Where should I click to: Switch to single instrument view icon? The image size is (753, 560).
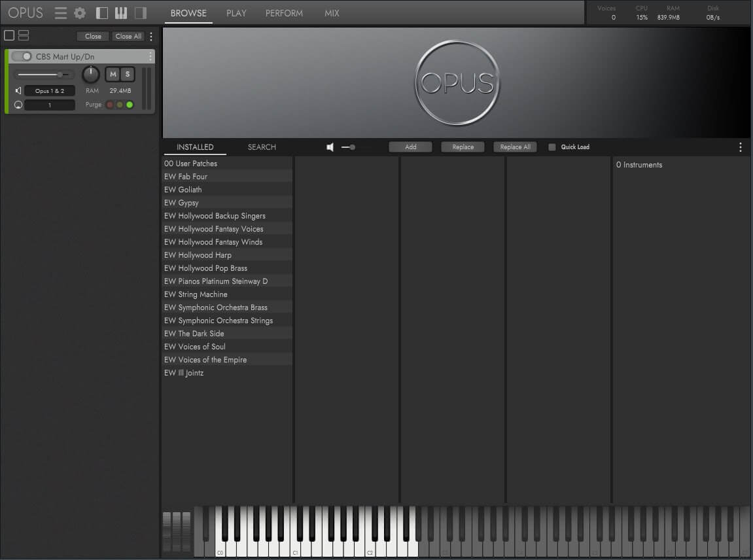pos(9,35)
